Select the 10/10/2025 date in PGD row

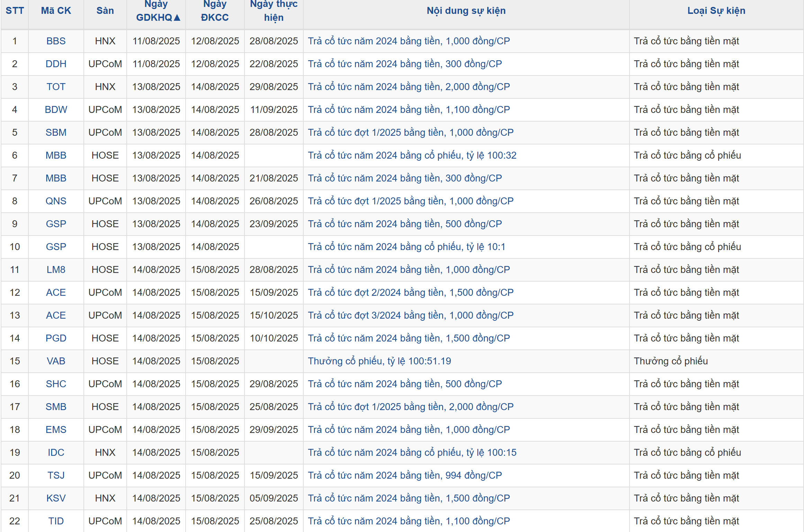tap(274, 338)
